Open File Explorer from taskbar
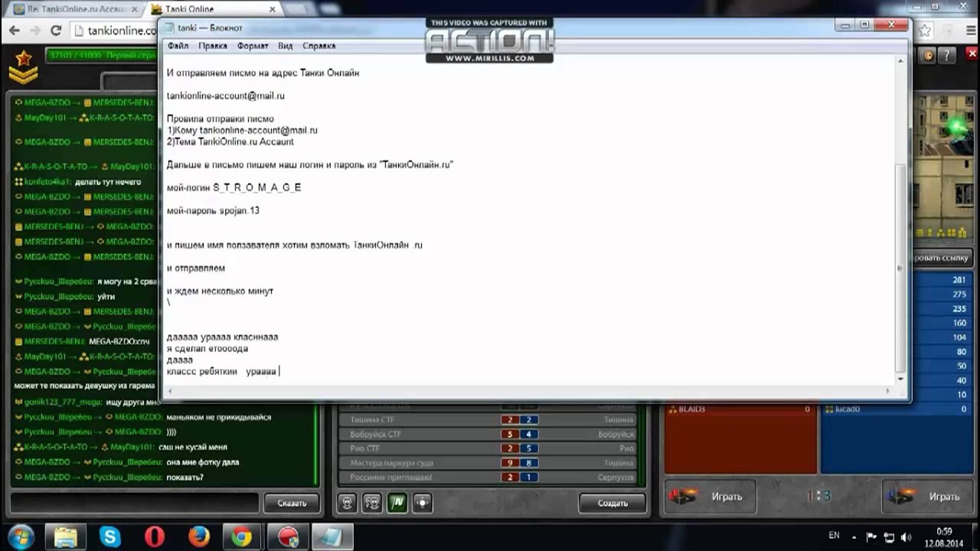The width and height of the screenshot is (980, 551). pyautogui.click(x=66, y=536)
